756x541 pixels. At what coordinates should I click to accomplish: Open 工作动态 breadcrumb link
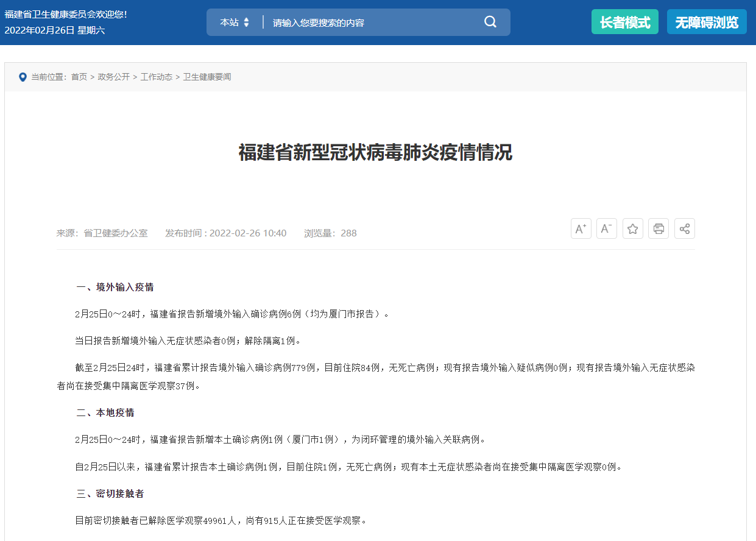point(157,77)
